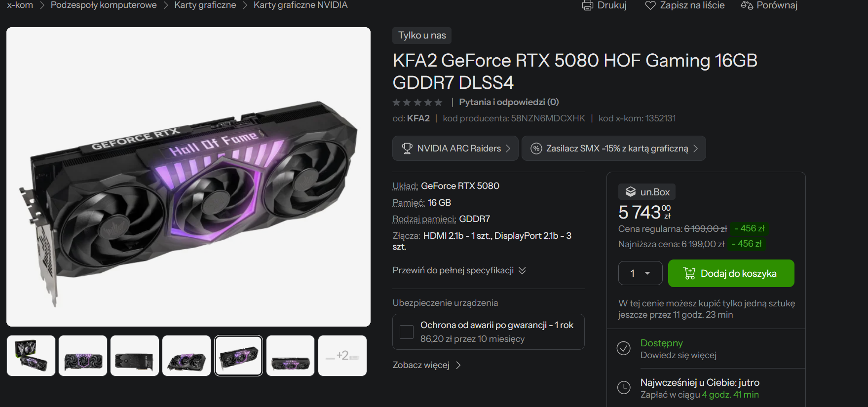Image resolution: width=868 pixels, height=407 pixels.
Task: Click the heart icon for Zapisz na liście
Action: coord(650,5)
